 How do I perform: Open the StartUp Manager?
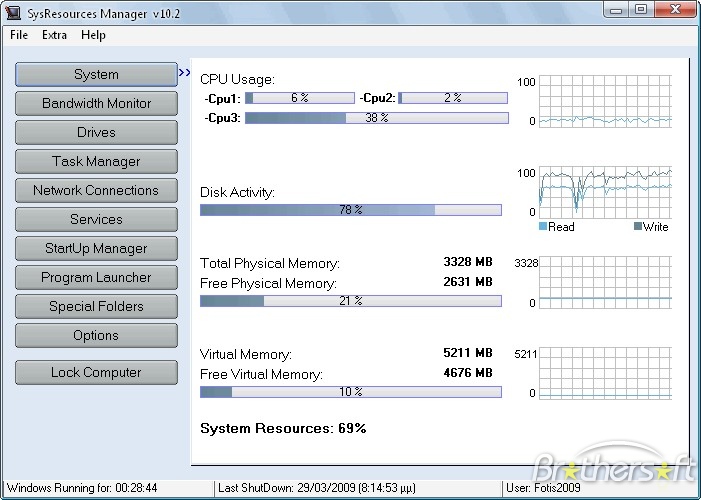[96, 249]
